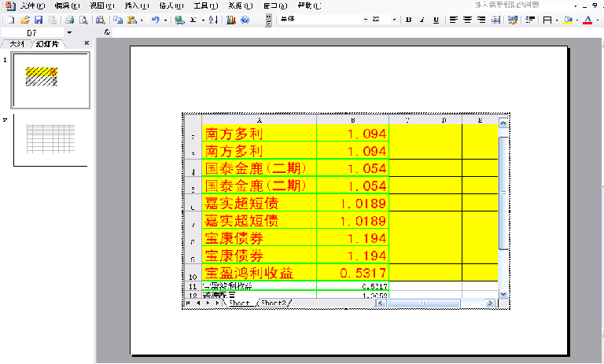Toggle Underline formatting
Screen dimensions: 604x364
point(436,20)
